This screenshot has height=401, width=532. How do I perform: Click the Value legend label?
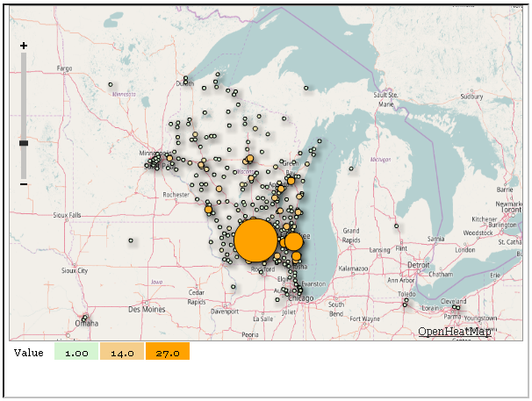pyautogui.click(x=29, y=353)
